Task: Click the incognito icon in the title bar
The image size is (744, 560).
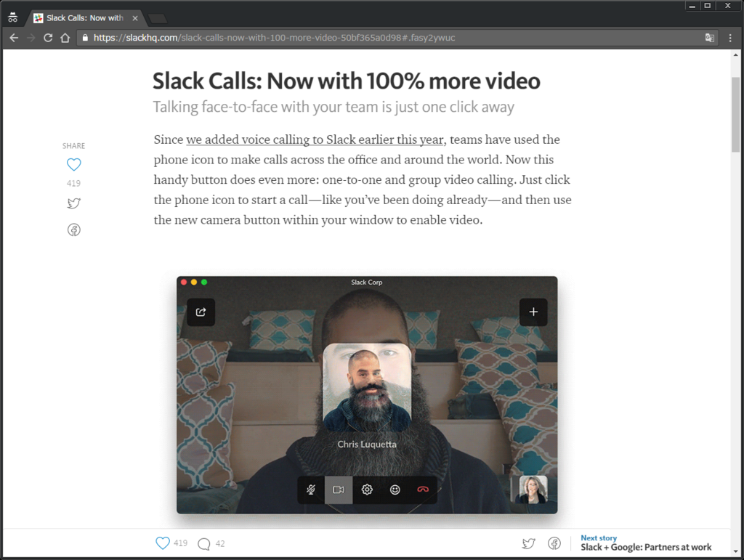Action: (13, 17)
